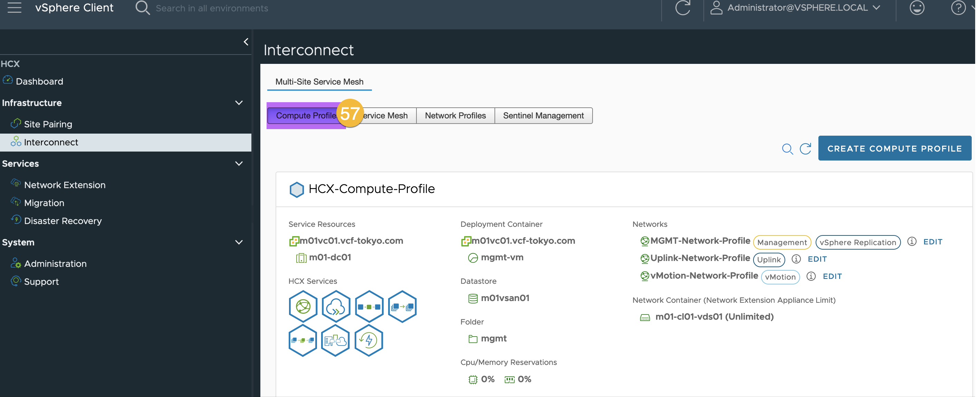
Task: Open Migration in the sidebar
Action: pos(44,203)
